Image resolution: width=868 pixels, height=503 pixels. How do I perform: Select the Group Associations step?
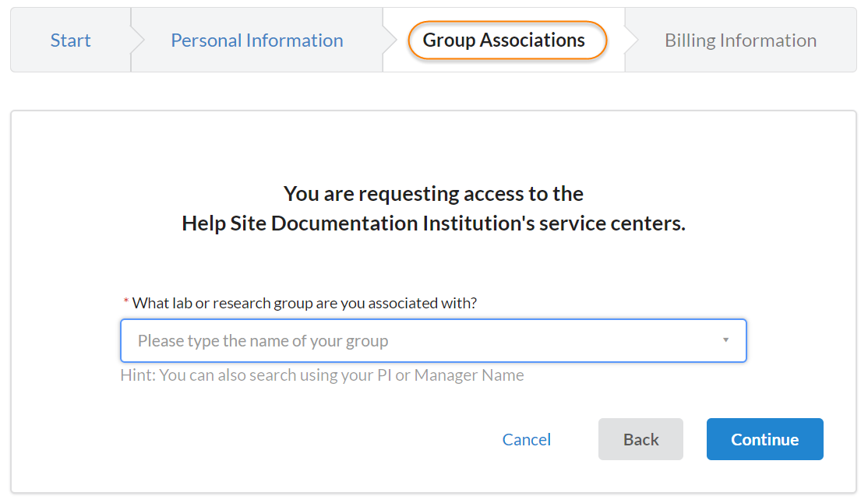503,40
